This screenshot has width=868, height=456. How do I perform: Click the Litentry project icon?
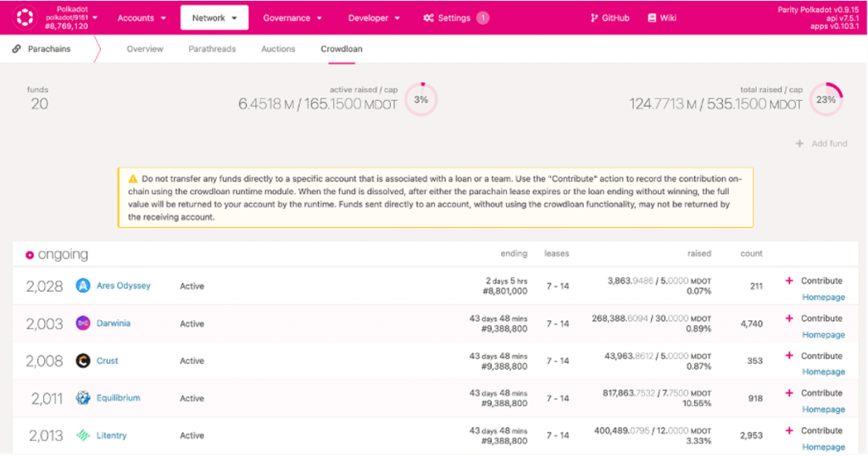click(83, 435)
